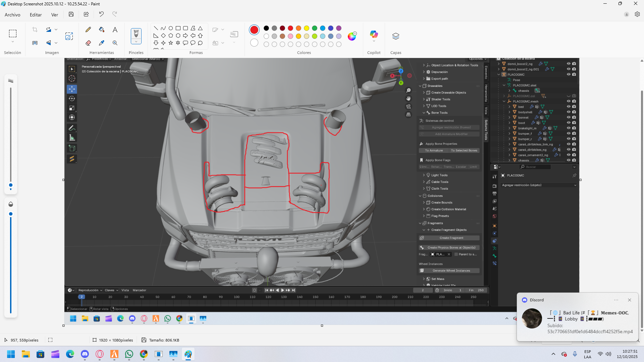Screen dimensions: 644x362
Task: Open Edit colors rainbow wheel
Action: pos(352,36)
